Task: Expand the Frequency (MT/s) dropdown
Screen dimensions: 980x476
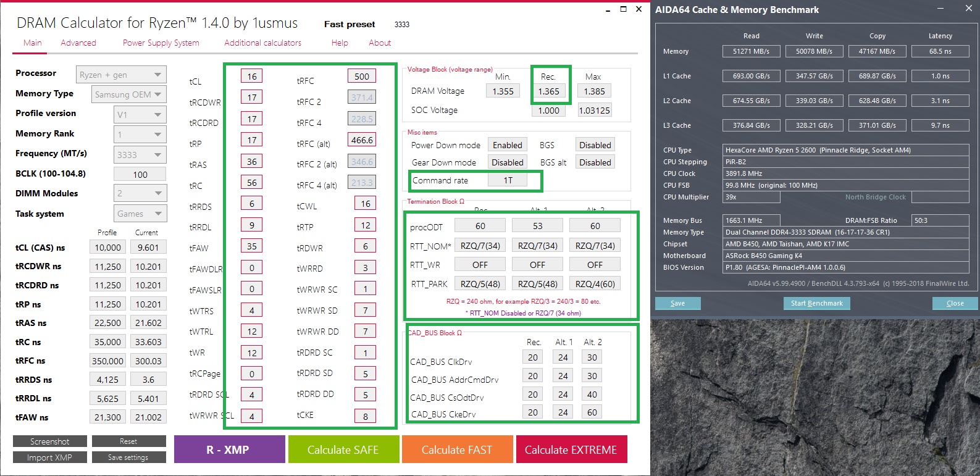Action: [140, 154]
